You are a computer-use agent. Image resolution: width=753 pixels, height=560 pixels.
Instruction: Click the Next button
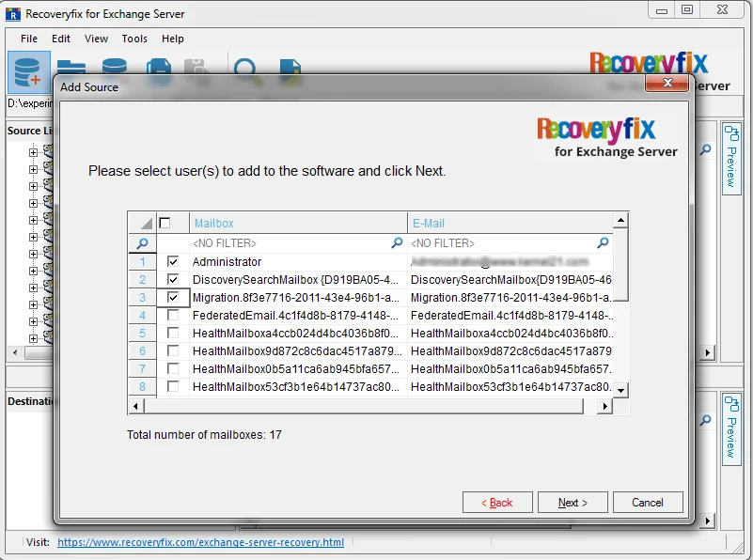tap(573, 503)
